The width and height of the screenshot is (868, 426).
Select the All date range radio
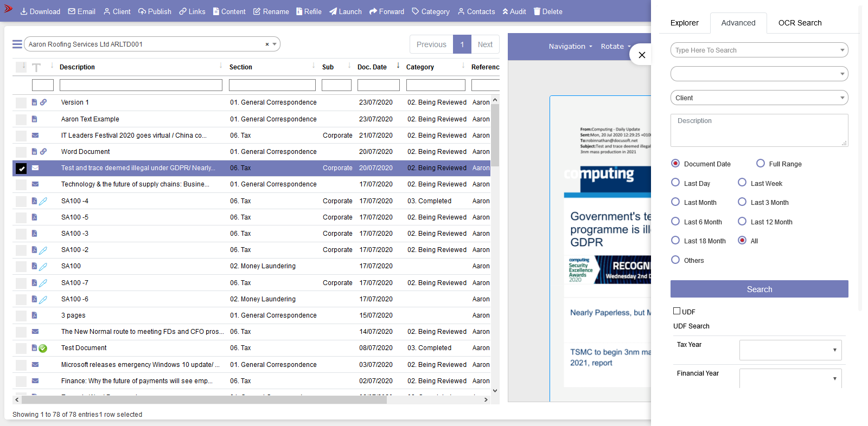click(742, 240)
